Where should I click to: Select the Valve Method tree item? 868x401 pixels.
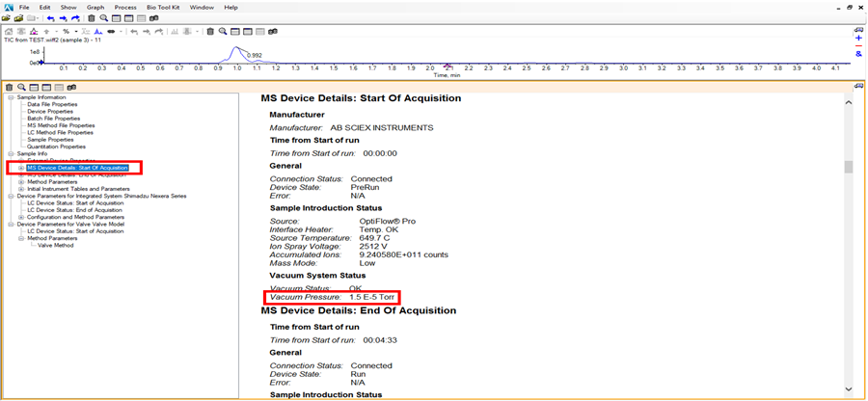[x=54, y=245]
